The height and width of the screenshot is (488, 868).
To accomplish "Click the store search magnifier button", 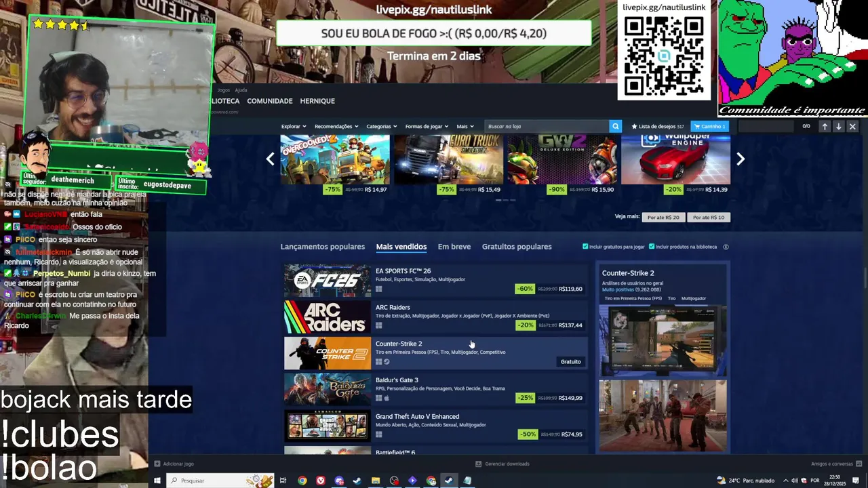I will point(615,126).
